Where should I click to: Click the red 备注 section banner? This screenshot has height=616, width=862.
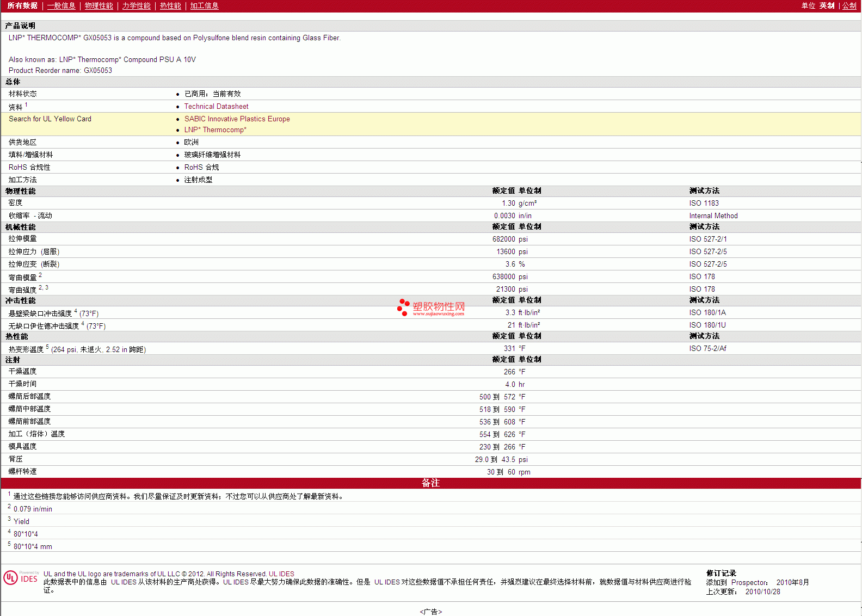(430, 483)
